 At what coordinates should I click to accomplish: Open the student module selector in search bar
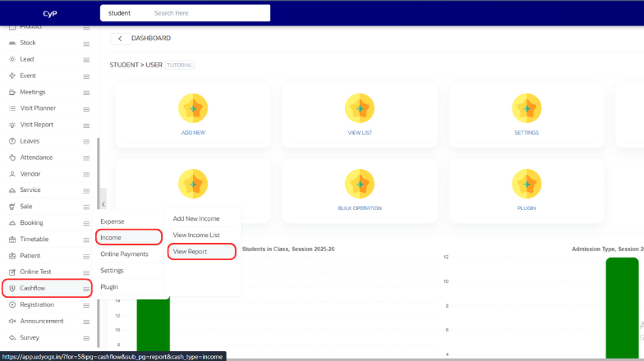120,13
